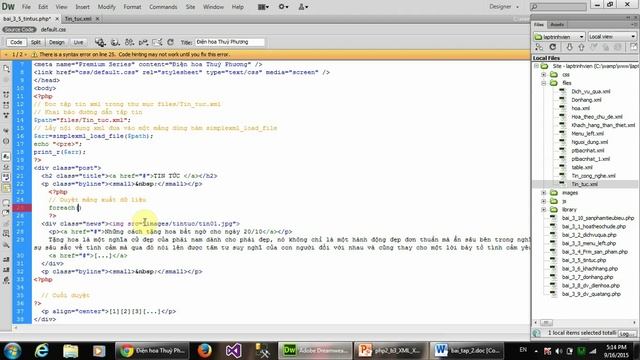The height and width of the screenshot is (360, 640).
Task: Collapse the files folder
Action: tap(544, 83)
